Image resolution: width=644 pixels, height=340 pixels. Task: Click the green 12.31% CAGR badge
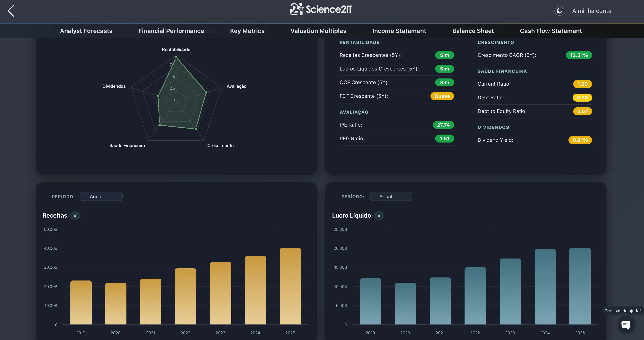pos(579,55)
